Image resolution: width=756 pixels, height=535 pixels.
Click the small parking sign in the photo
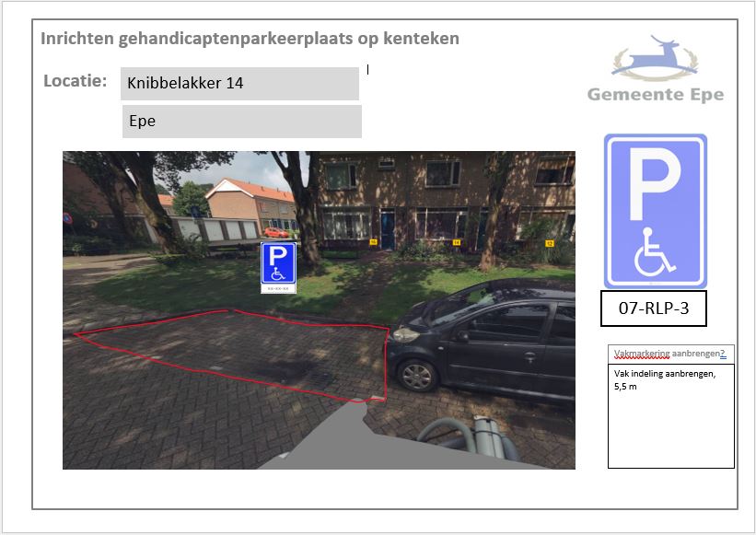coord(278,264)
